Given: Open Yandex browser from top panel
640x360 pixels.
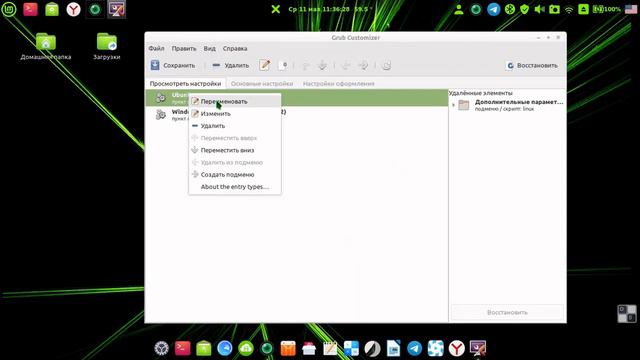Looking at the screenshot, I should click(x=73, y=9).
